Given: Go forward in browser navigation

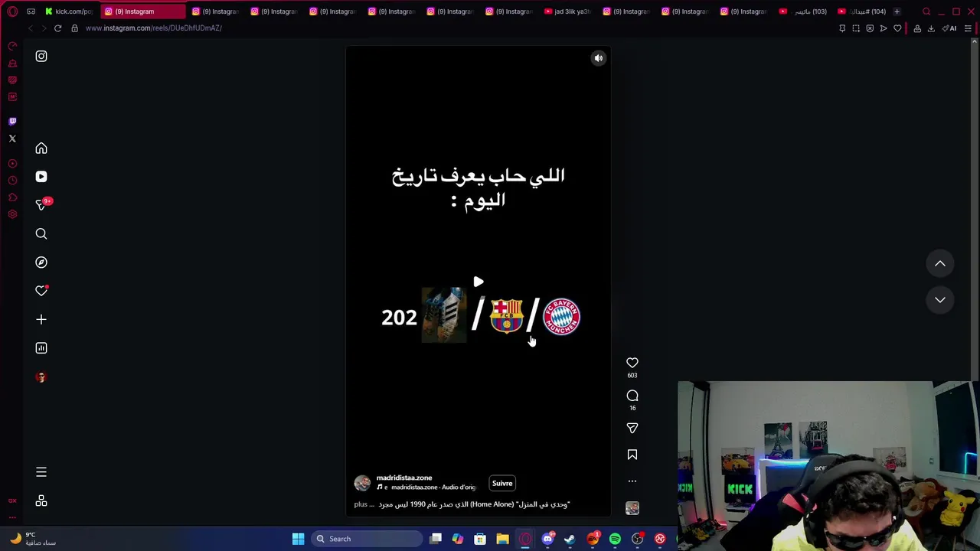Looking at the screenshot, I should (43, 28).
